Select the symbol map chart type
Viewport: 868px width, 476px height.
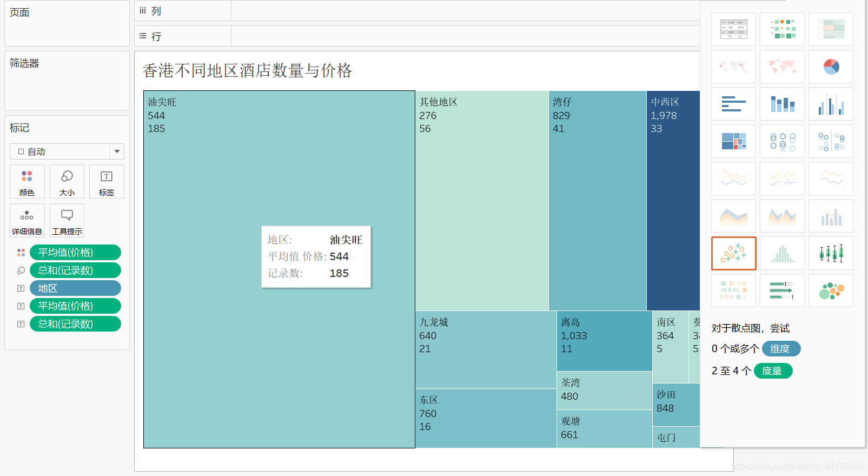pos(733,67)
